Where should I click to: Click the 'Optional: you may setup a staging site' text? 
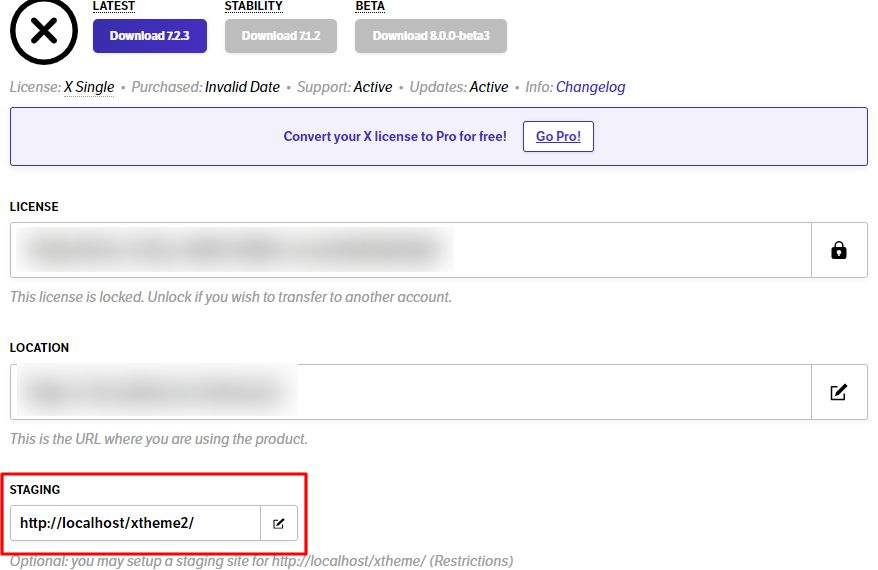[x=261, y=561]
